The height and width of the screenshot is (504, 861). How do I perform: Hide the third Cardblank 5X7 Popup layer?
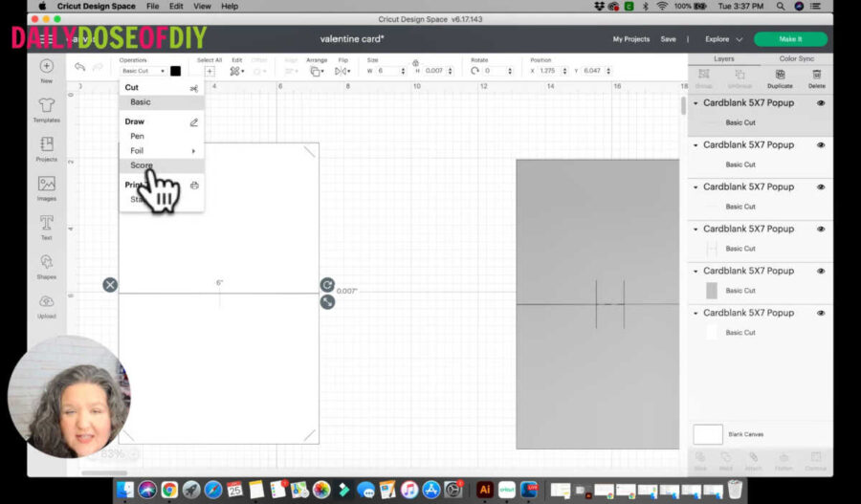tap(821, 187)
